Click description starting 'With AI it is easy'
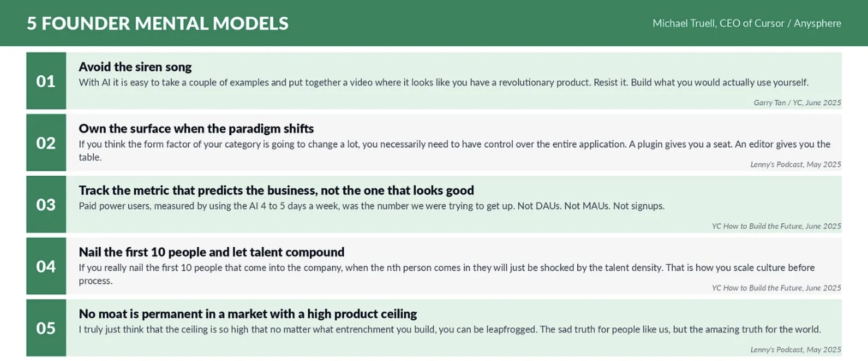 pyautogui.click(x=443, y=83)
